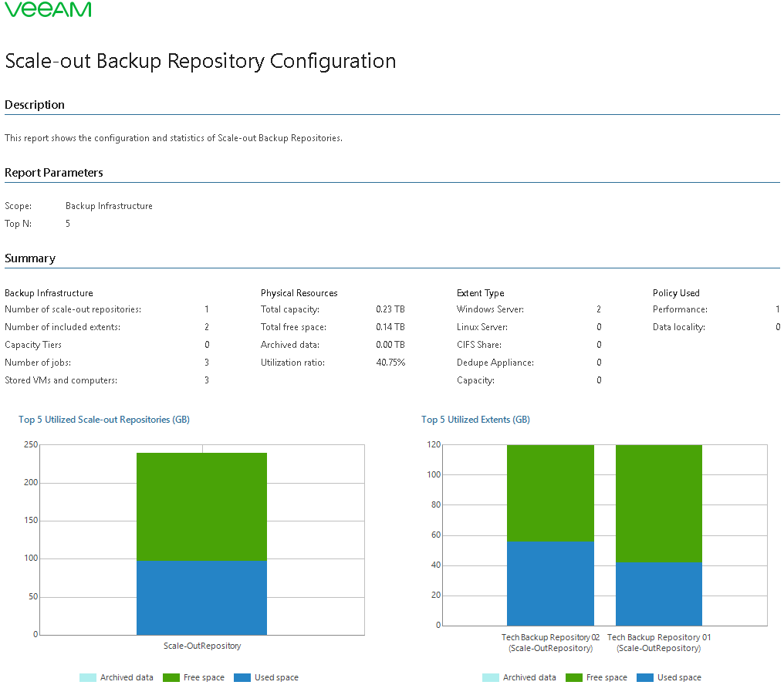Click the Scope value 'Backup Infrastructure'
784x685 pixels.
(109, 206)
